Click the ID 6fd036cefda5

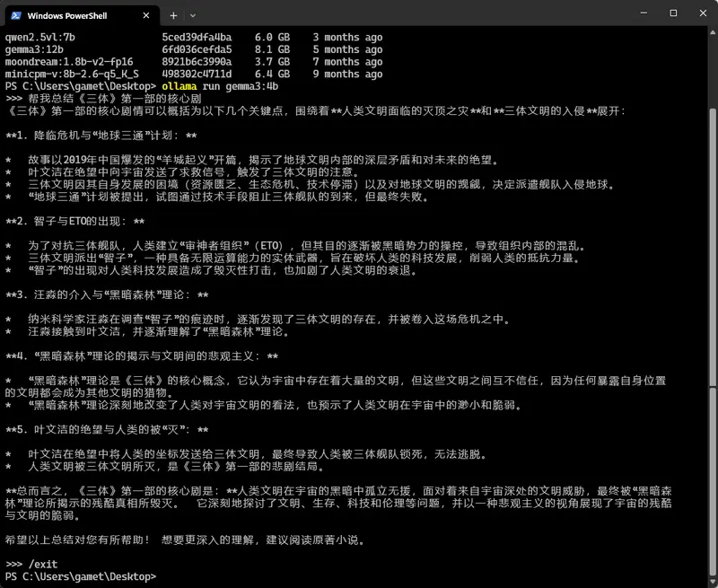point(197,49)
